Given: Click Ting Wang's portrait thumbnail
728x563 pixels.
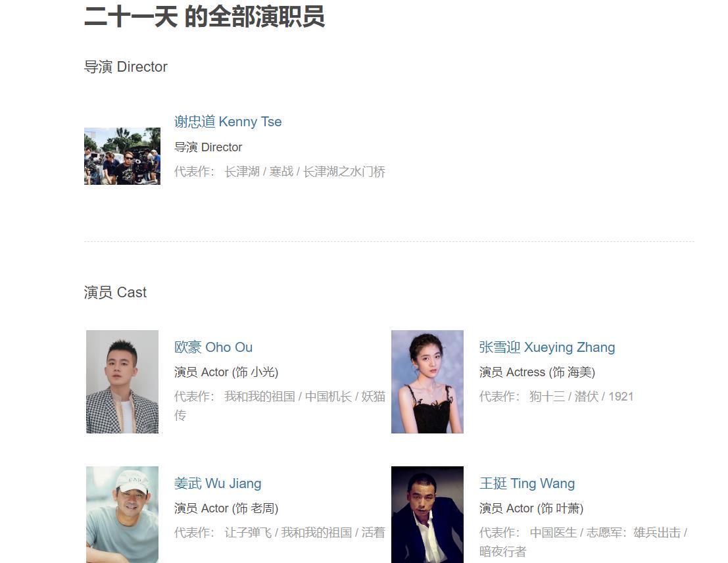Looking at the screenshot, I should [x=427, y=515].
